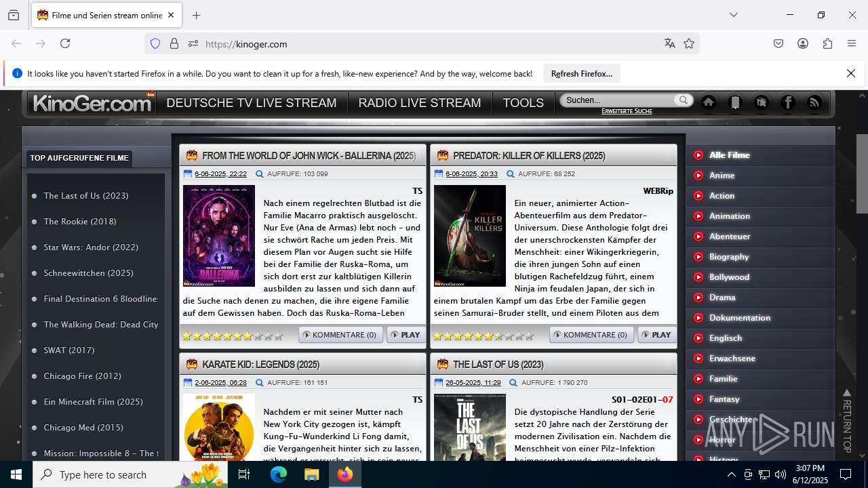Open the TOOLS menu

point(523,103)
